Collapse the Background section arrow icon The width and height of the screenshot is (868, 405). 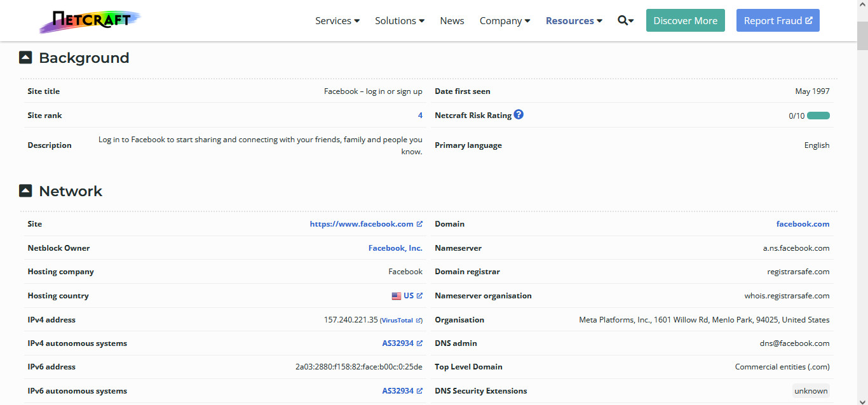coord(25,58)
